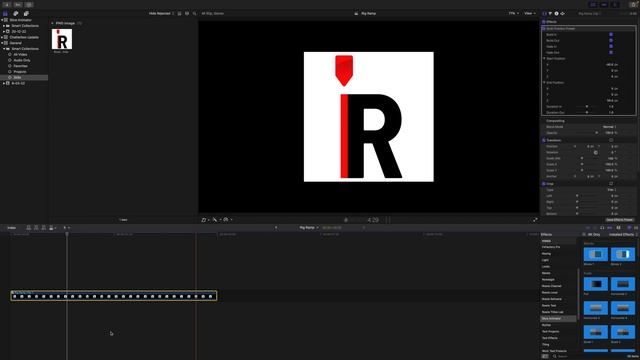Open the viewer transform tool dropdown

205,220
